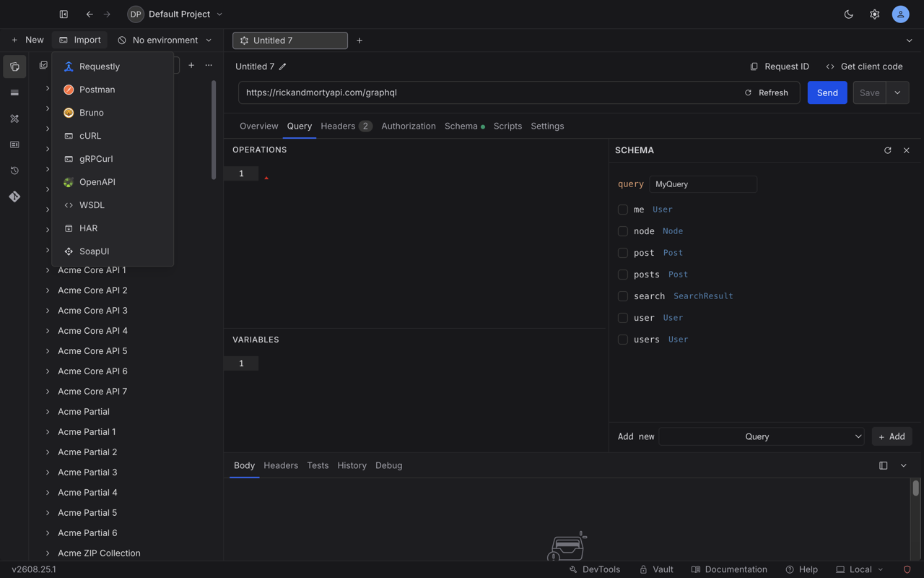
Task: Open the user profile avatar
Action: tap(900, 14)
